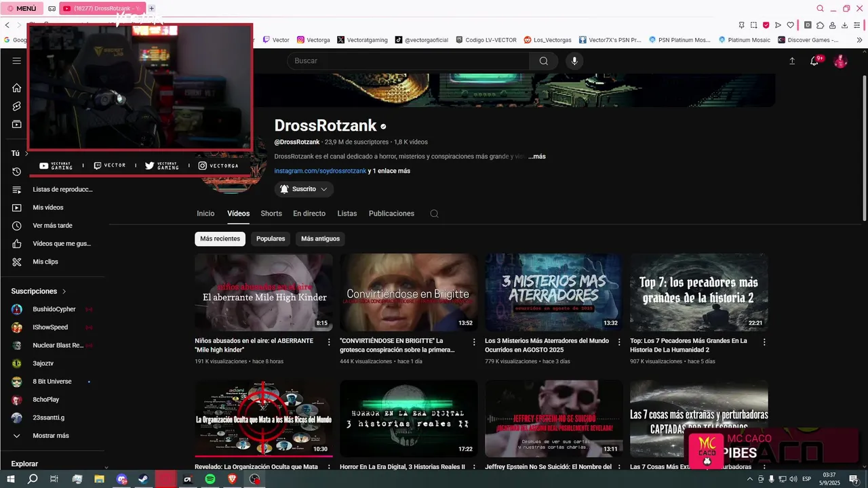Screen dimensions: 868x488
Task: Open Spotify from the taskbar
Action: point(210,479)
